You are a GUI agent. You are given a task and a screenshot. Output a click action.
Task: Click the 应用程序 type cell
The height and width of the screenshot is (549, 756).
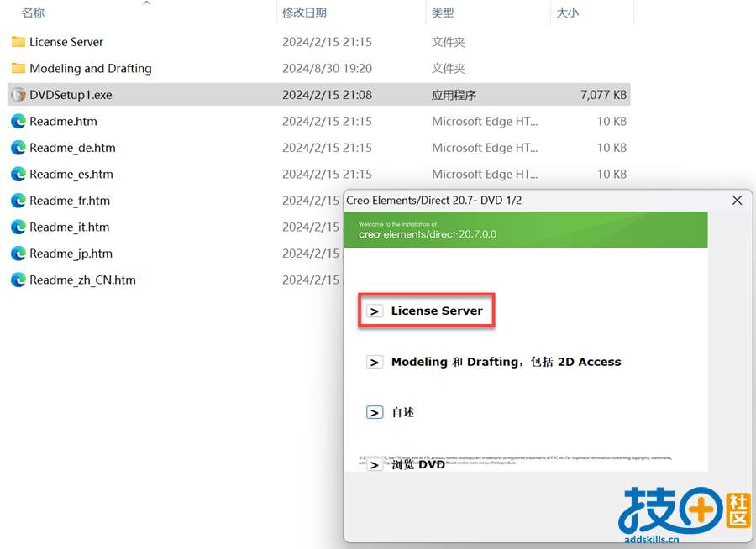click(x=454, y=95)
